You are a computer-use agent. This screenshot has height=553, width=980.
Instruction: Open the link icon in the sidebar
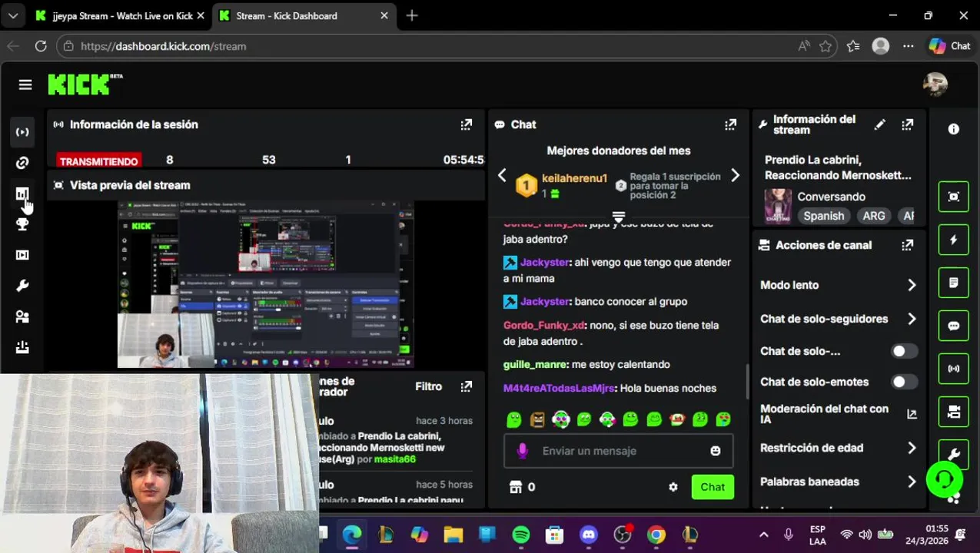(x=22, y=163)
